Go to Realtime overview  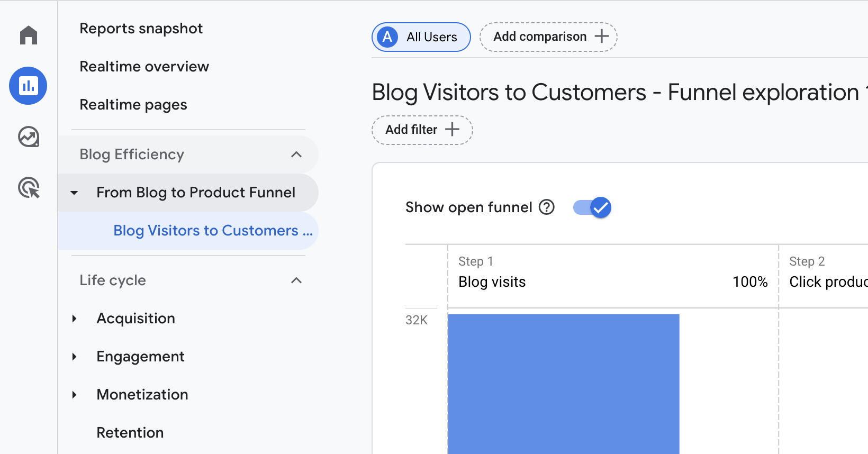(144, 67)
